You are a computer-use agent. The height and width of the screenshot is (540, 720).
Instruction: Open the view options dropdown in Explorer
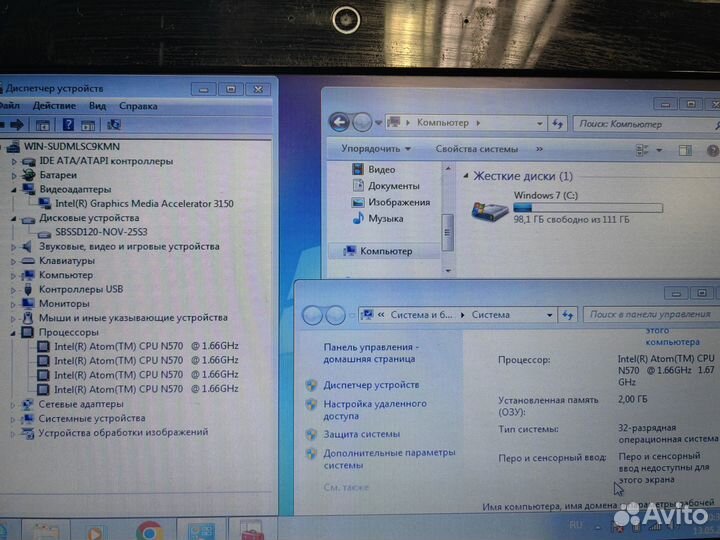pos(659,150)
